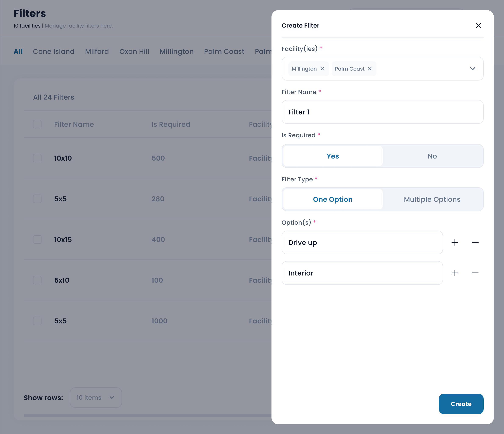Set Is Required to No

pyautogui.click(x=432, y=156)
